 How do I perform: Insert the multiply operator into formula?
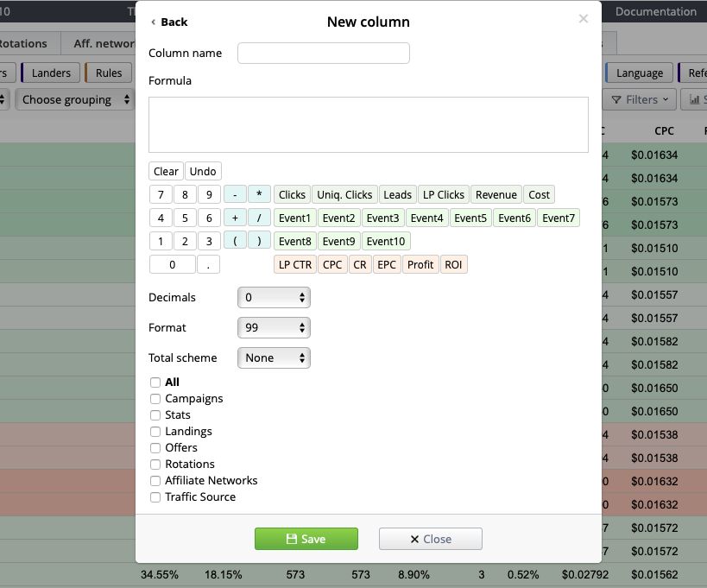[x=259, y=195]
